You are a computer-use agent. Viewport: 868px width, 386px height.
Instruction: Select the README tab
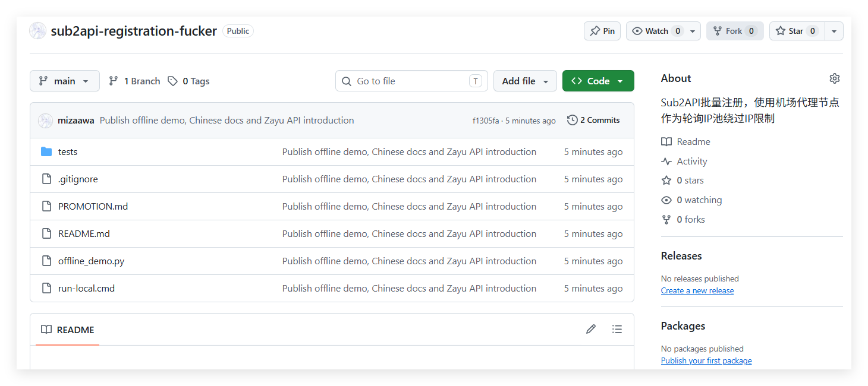[67, 330]
